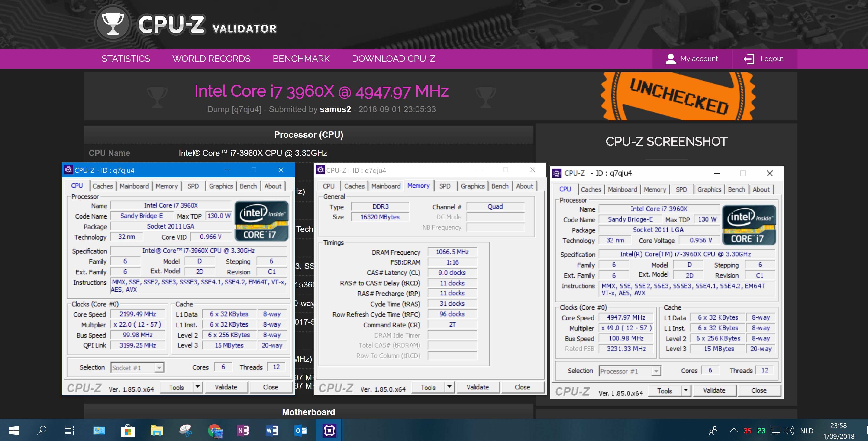Switch to Mainboard tab in left CPU-Z window
This screenshot has height=441, width=868.
pos(134,186)
